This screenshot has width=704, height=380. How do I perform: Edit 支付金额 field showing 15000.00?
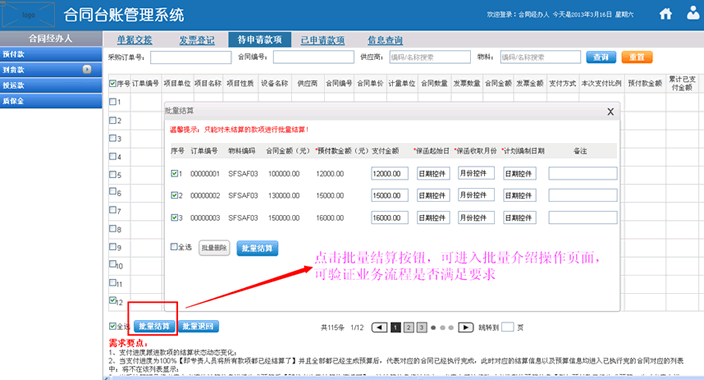pyautogui.click(x=390, y=195)
